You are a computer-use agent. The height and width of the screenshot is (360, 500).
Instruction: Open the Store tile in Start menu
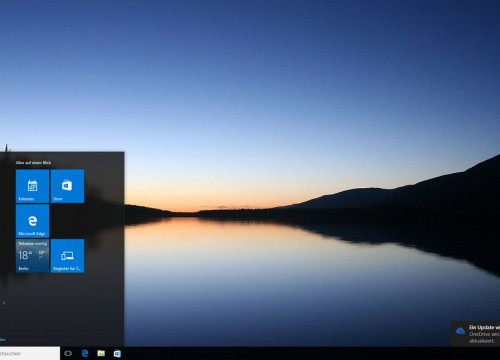(x=67, y=186)
